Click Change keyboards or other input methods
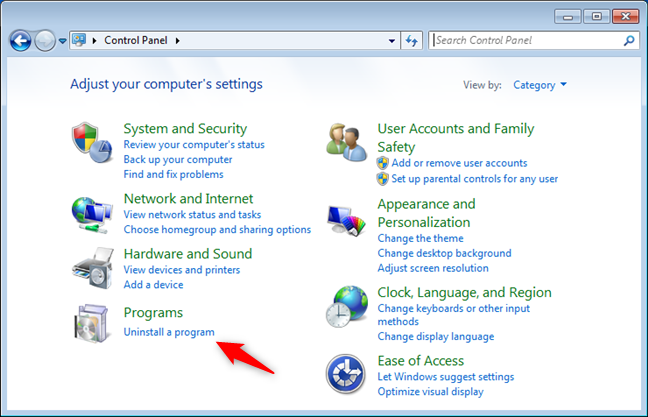 [x=453, y=315]
